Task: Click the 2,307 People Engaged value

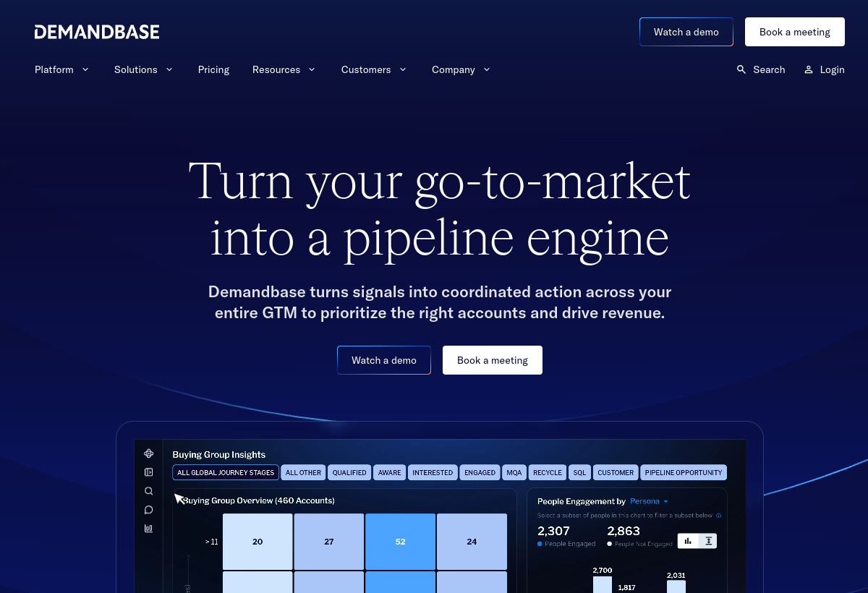Action: [553, 532]
